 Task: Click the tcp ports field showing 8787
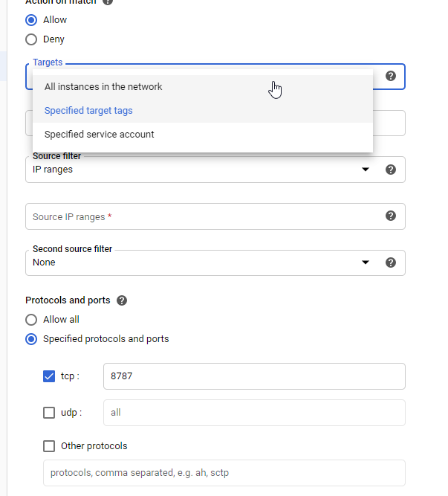pyautogui.click(x=254, y=376)
